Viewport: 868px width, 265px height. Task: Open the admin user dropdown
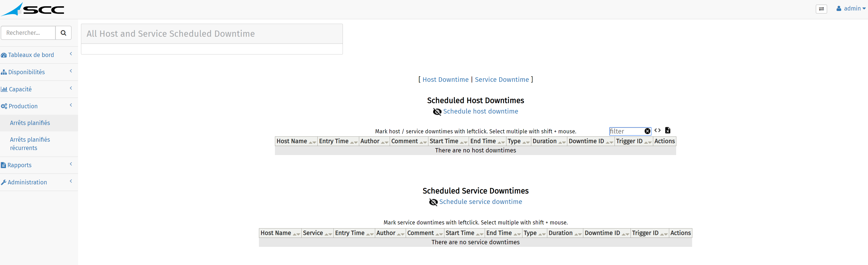pos(851,8)
